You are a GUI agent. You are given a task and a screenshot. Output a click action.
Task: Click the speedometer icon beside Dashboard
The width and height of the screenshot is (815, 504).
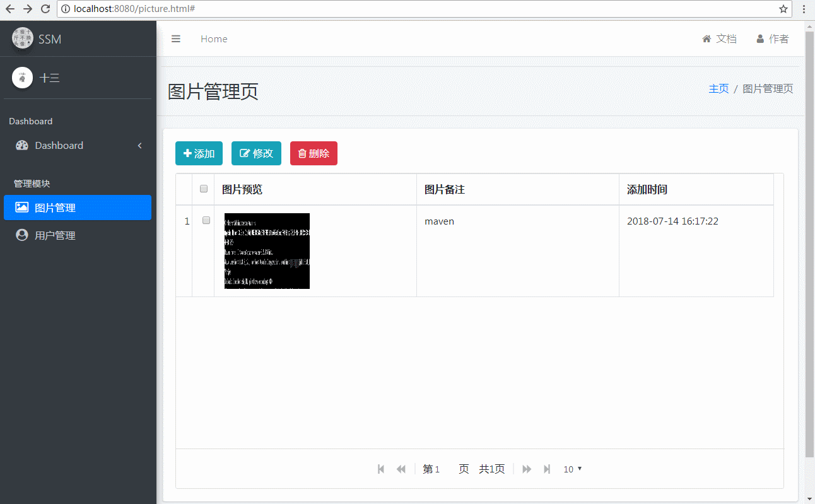(x=23, y=145)
